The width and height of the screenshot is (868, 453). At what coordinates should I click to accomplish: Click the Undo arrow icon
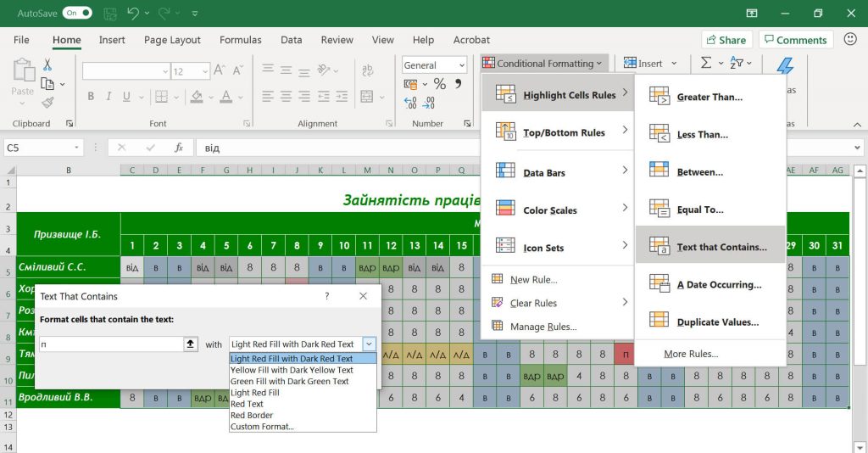(x=132, y=13)
